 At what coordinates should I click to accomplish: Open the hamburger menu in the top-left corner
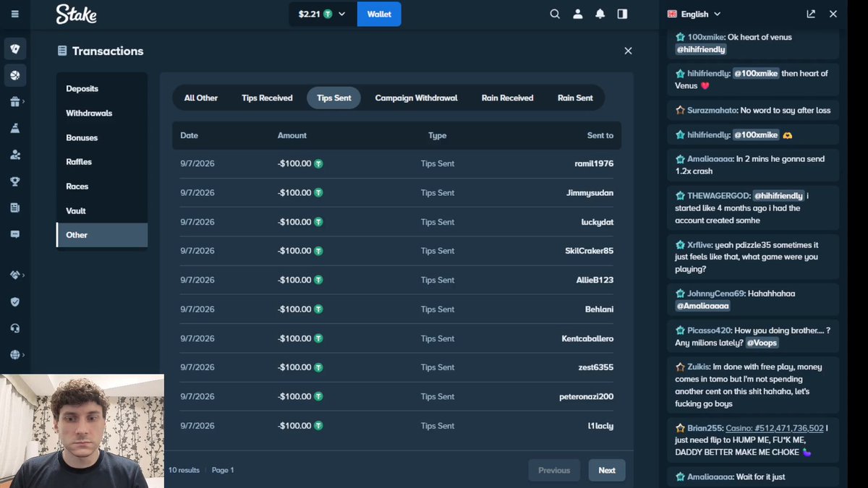pyautogui.click(x=15, y=14)
